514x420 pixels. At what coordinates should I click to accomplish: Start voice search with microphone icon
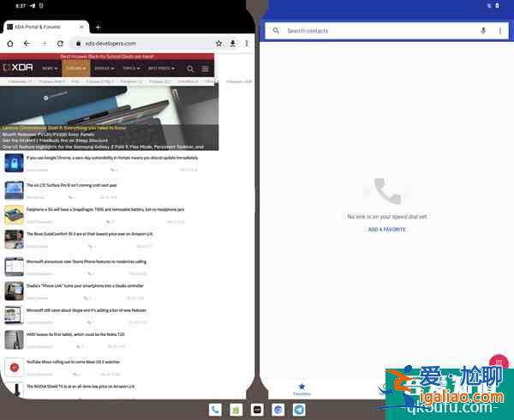[483, 31]
